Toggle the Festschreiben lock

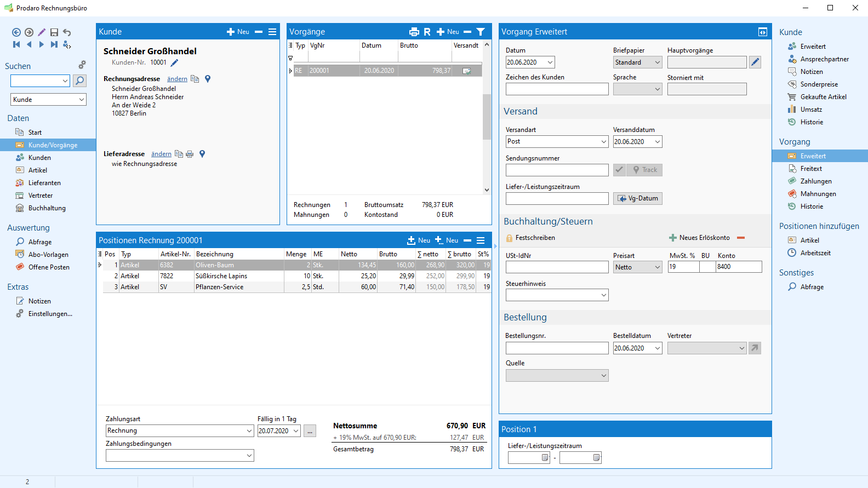point(509,238)
